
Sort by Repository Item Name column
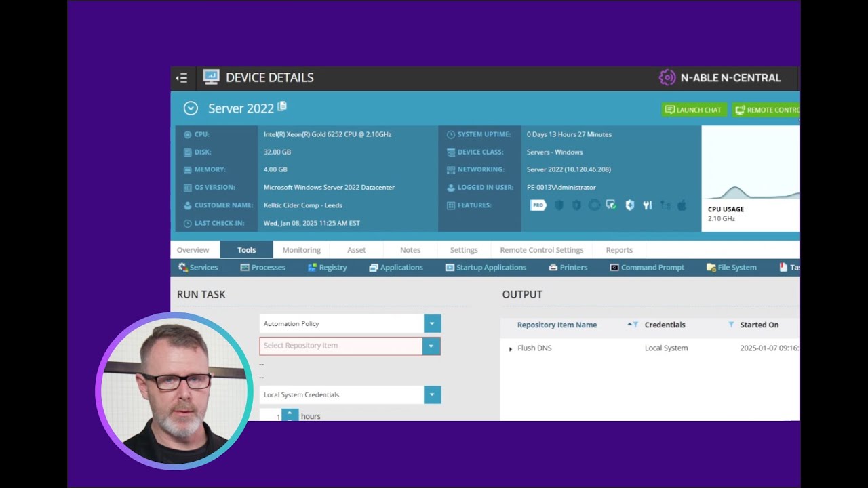[x=557, y=325]
